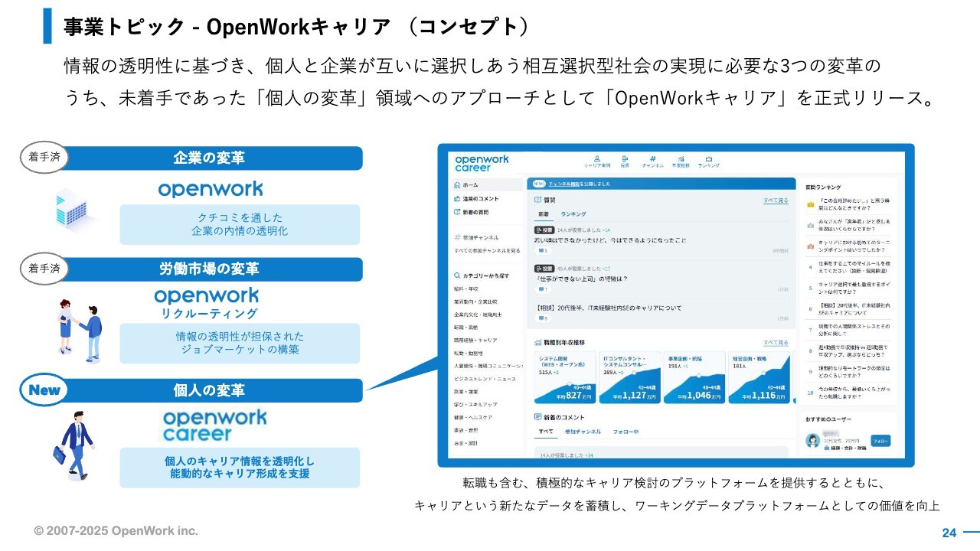Click comment count under 若い頃はできなかったけど post
This screenshot has width=980, height=551.
(543, 250)
